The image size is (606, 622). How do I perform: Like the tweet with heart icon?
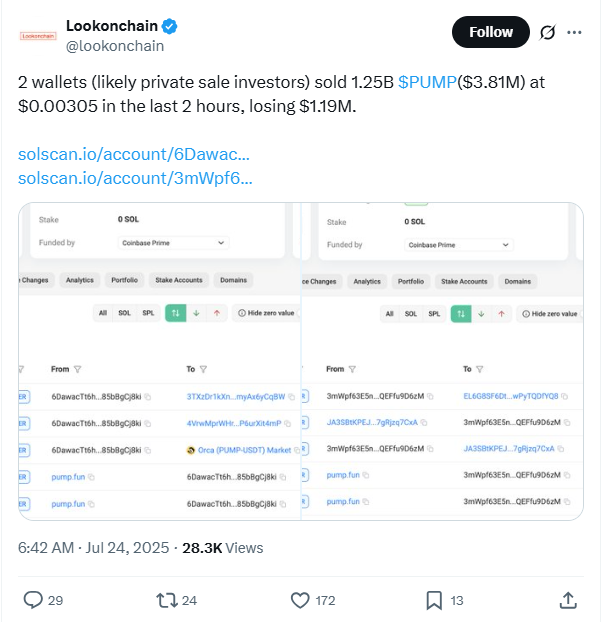tap(300, 600)
